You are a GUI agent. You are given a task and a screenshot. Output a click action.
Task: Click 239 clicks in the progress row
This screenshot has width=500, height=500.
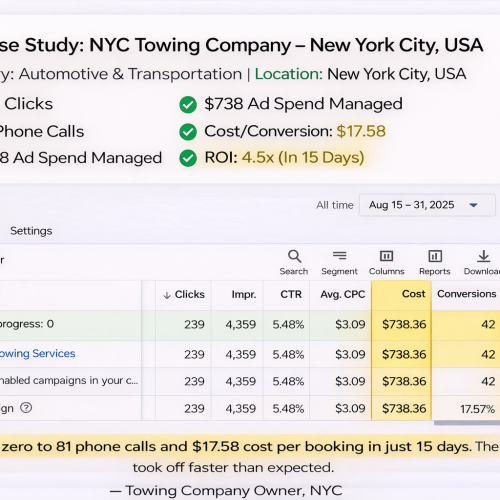click(194, 324)
